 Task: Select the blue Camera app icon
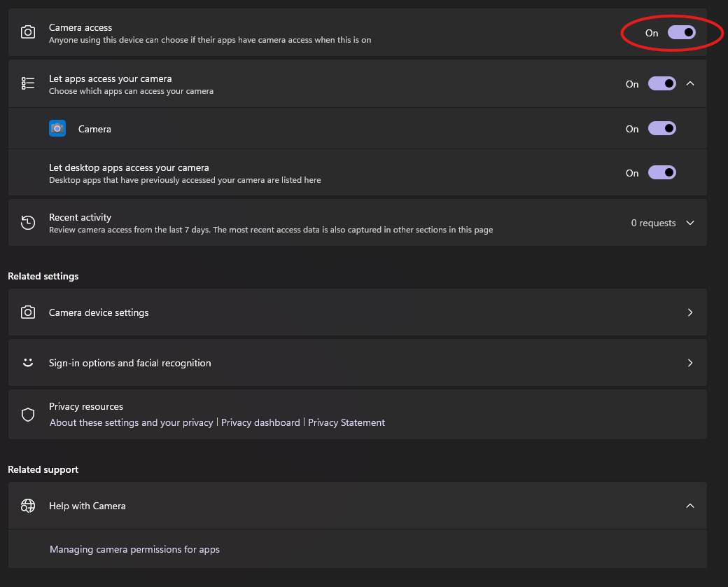click(x=57, y=128)
